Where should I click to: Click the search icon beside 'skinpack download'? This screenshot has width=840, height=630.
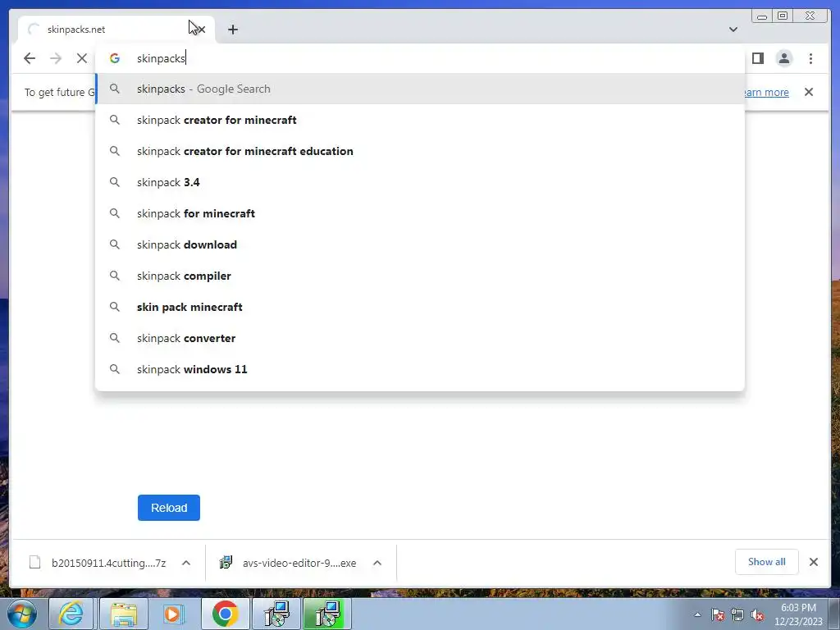point(115,244)
